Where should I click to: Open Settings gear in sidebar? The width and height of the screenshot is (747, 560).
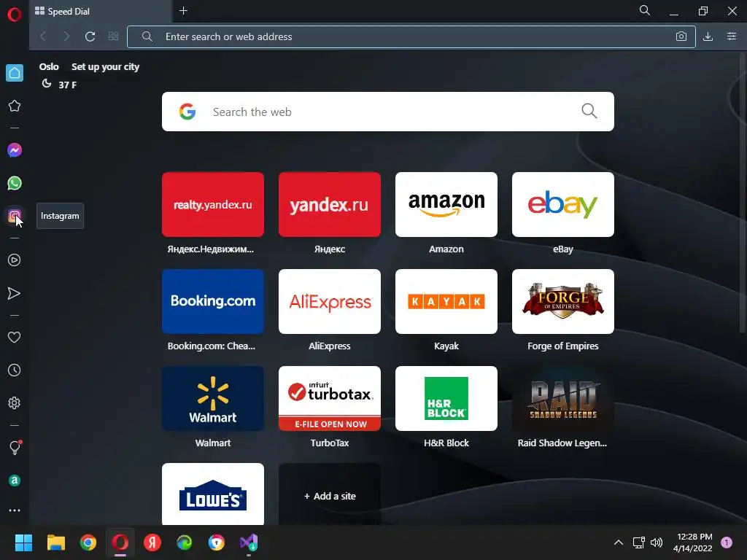[15, 402]
